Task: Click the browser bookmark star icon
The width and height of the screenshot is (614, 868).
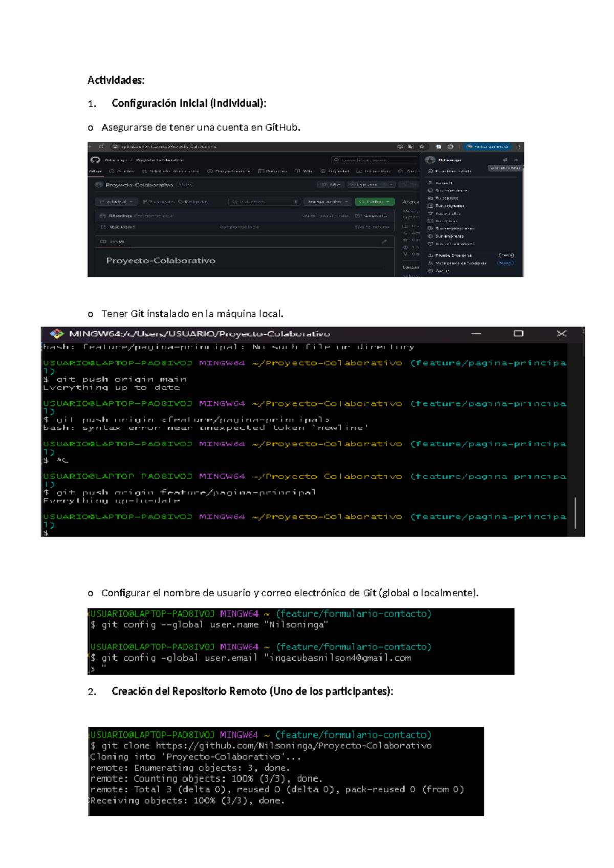Action: (x=422, y=147)
